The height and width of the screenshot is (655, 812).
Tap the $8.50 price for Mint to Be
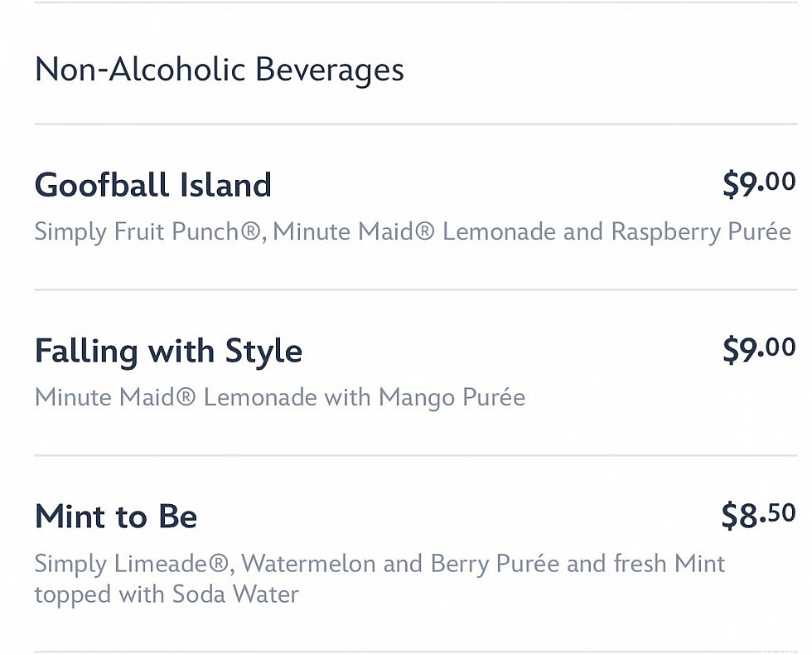pos(758,515)
